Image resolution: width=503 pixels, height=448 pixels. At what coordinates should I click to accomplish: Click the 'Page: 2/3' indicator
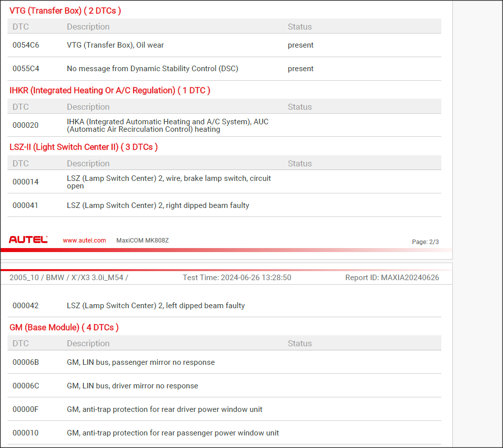pyautogui.click(x=425, y=242)
